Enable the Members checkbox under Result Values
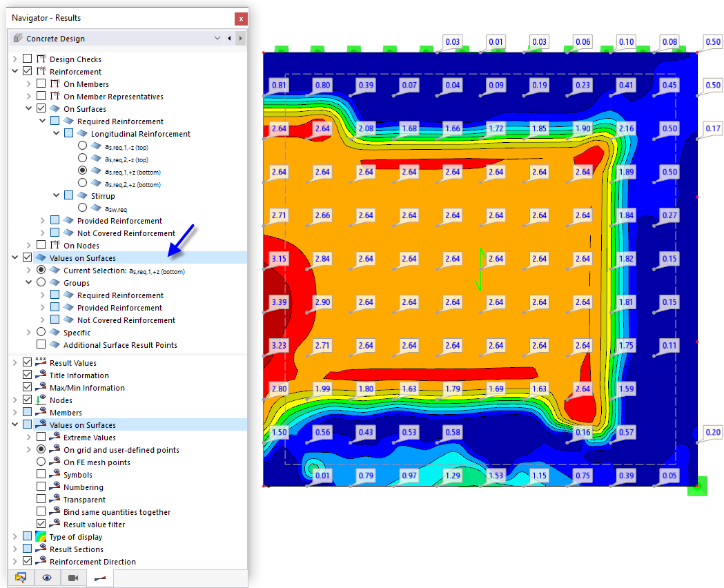 28,412
